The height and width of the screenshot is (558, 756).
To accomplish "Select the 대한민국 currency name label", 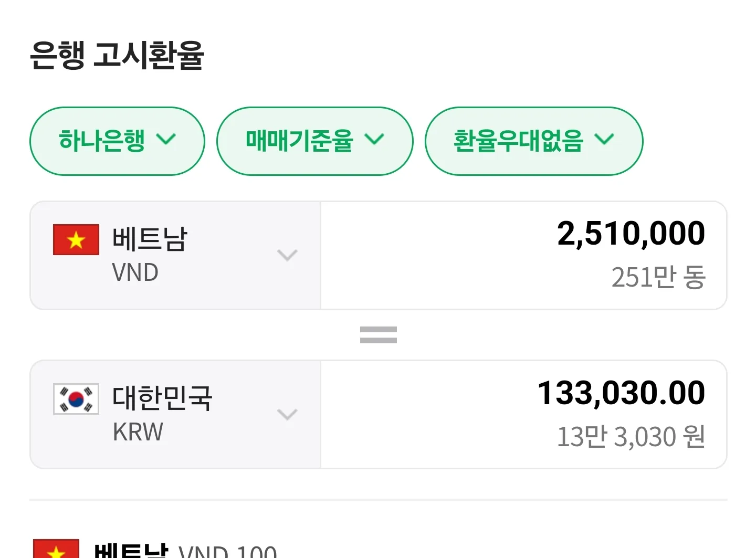I will click(x=162, y=398).
